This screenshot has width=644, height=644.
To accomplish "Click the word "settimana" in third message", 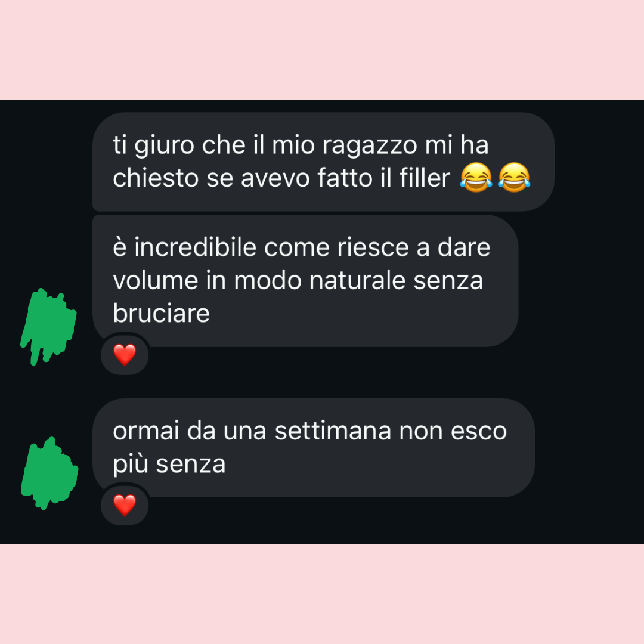I will pos(333,431).
